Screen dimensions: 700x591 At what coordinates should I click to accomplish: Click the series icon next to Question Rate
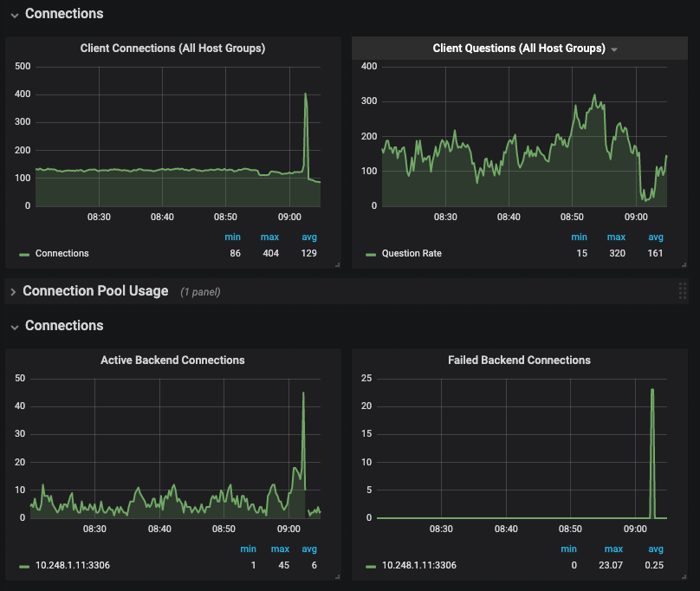pos(370,253)
